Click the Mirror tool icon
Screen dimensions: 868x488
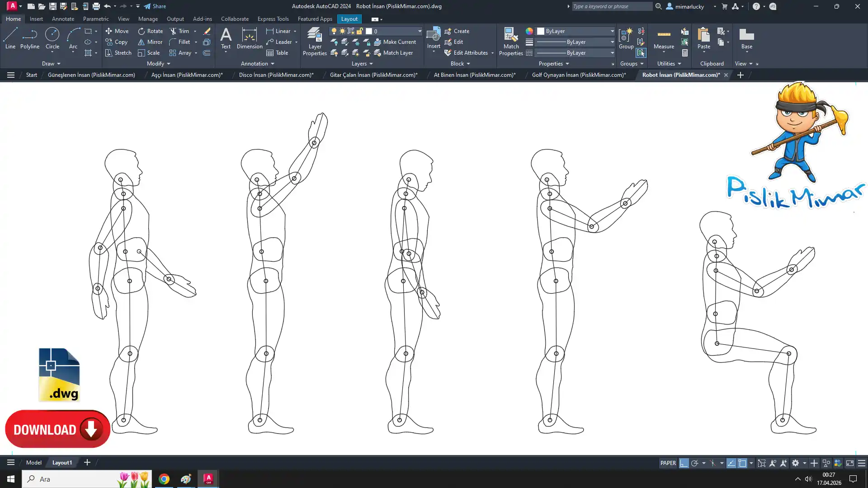pyautogui.click(x=142, y=42)
